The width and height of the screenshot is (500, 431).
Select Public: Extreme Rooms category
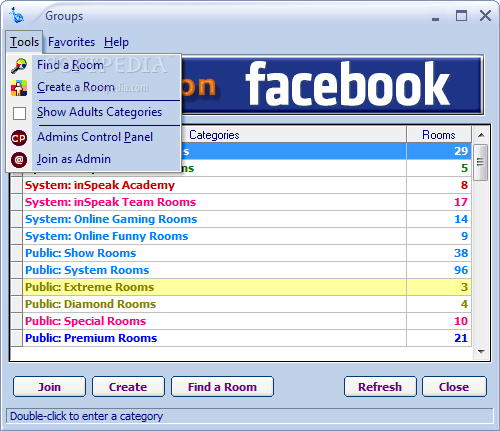215,287
